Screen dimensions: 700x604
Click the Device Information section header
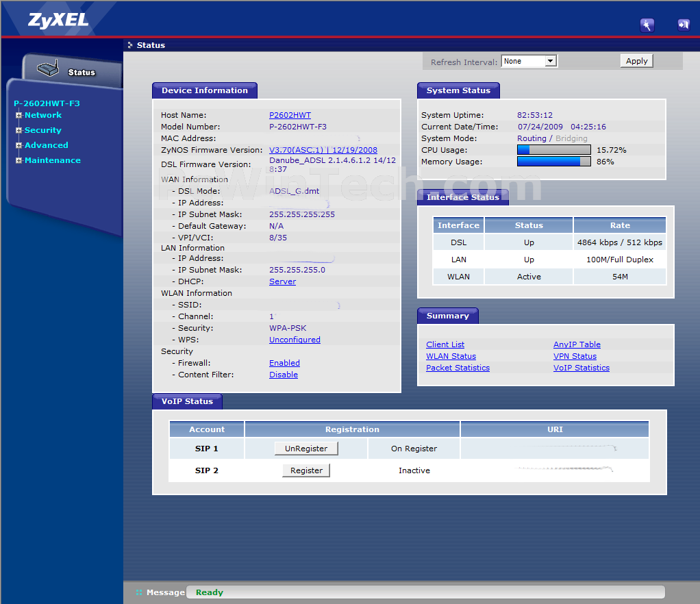[x=205, y=90]
